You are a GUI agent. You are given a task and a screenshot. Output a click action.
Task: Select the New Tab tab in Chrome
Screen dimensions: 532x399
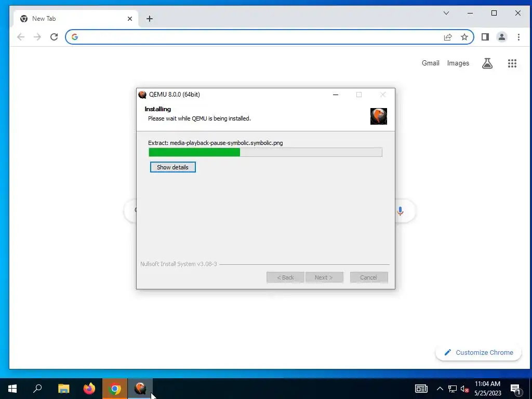pyautogui.click(x=76, y=19)
